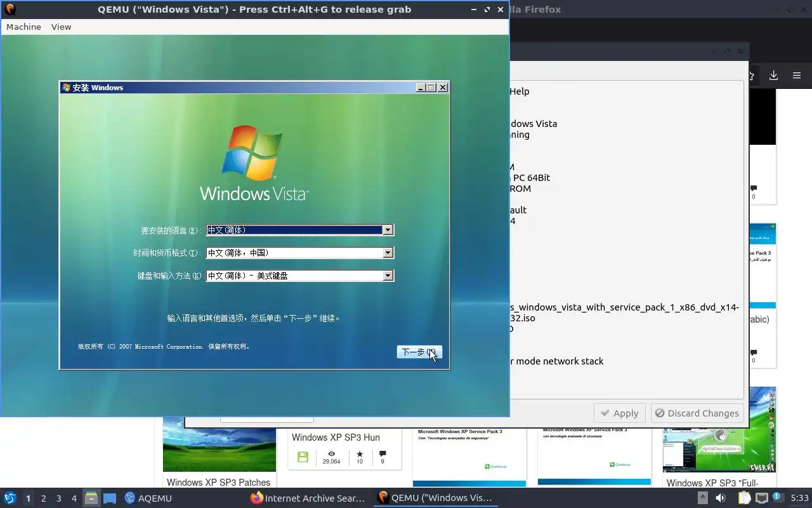The image size is (812, 508).
Task: Open the Firefox hamburger menu
Action: coord(797,76)
